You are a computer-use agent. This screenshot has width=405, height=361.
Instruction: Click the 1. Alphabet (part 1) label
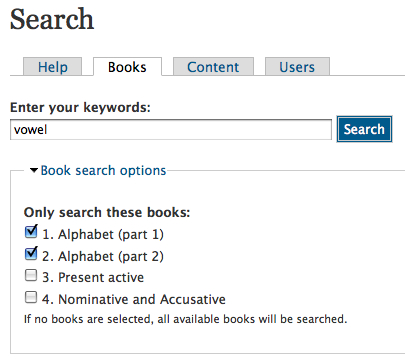click(103, 234)
